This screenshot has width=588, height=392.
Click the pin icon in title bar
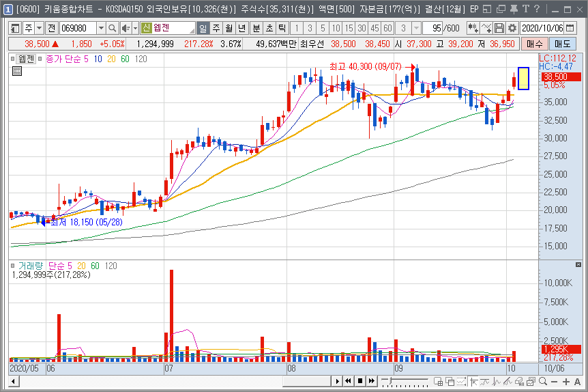point(514,9)
